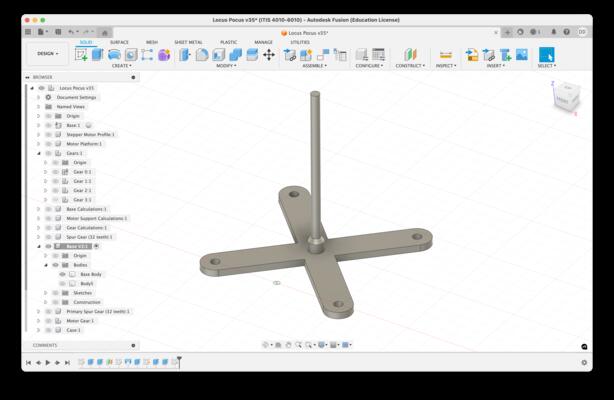Open the Data Panel grid icon
The height and width of the screenshot is (400, 614).
click(28, 32)
